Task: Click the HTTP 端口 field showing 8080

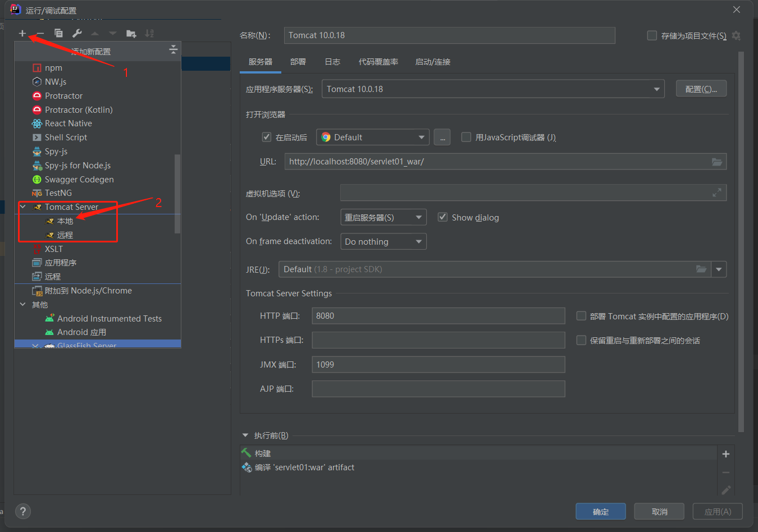Action: click(x=439, y=316)
